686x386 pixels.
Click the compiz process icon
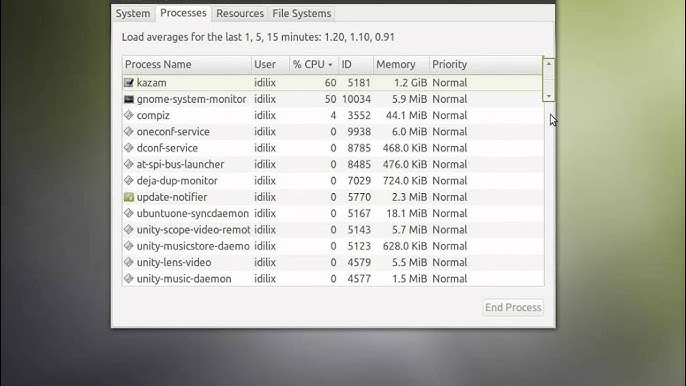[129, 116]
